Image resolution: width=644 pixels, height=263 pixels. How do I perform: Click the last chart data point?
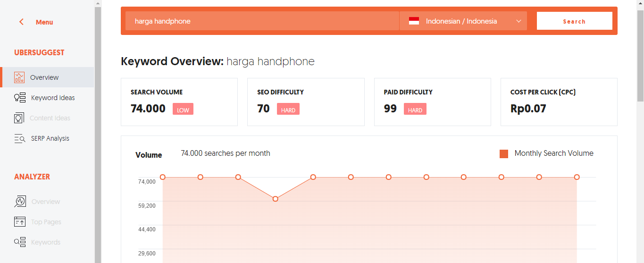(x=577, y=177)
